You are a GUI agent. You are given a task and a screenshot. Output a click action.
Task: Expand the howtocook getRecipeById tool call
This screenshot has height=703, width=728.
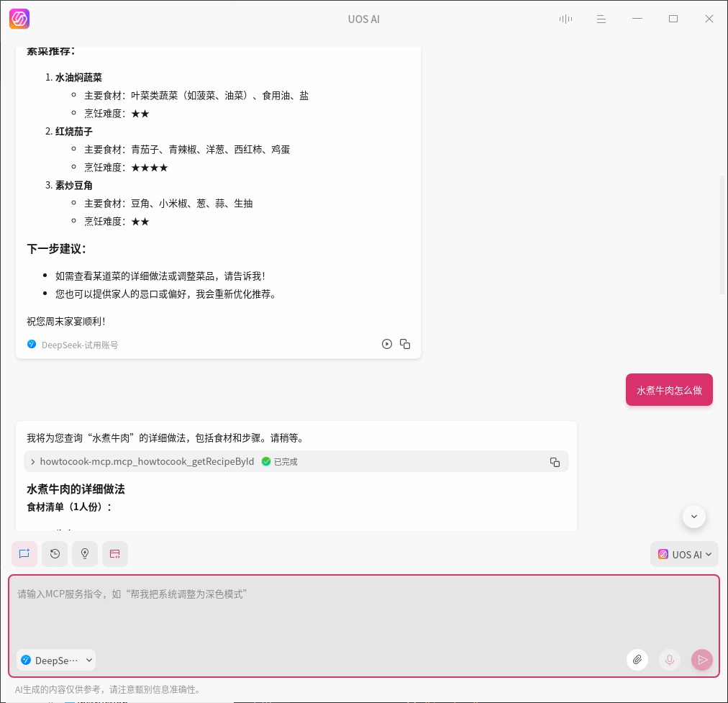pos(32,462)
